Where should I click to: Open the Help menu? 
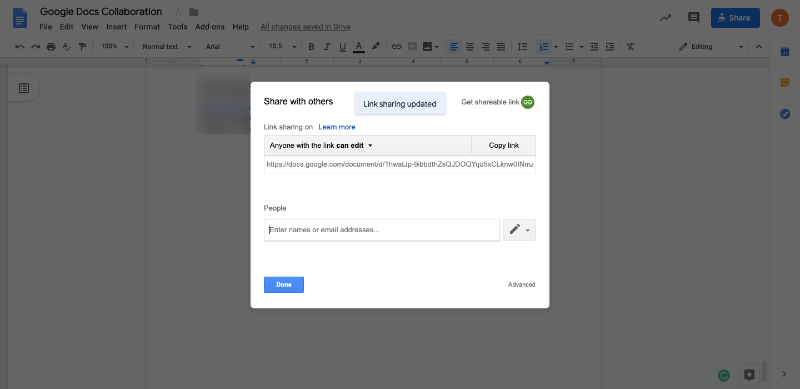(x=240, y=27)
